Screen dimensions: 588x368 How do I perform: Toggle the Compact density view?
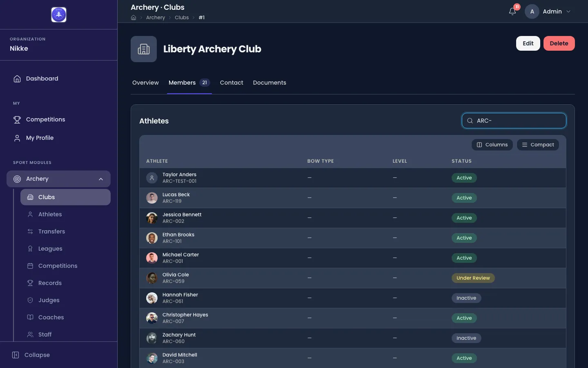[x=538, y=145]
